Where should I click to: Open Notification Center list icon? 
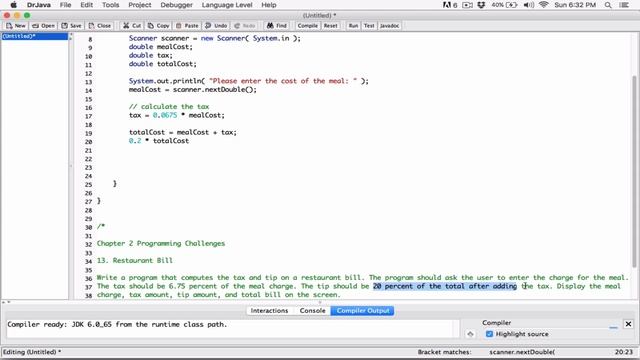[x=624, y=5]
